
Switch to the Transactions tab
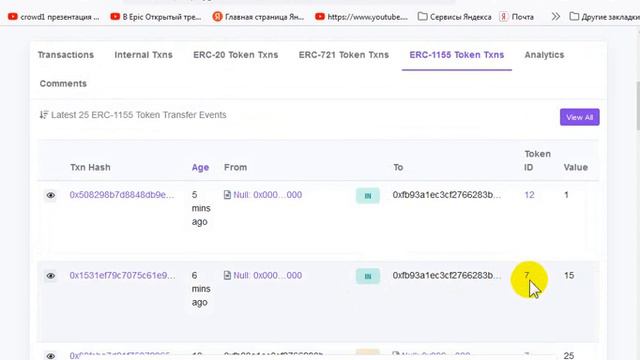pyautogui.click(x=66, y=55)
